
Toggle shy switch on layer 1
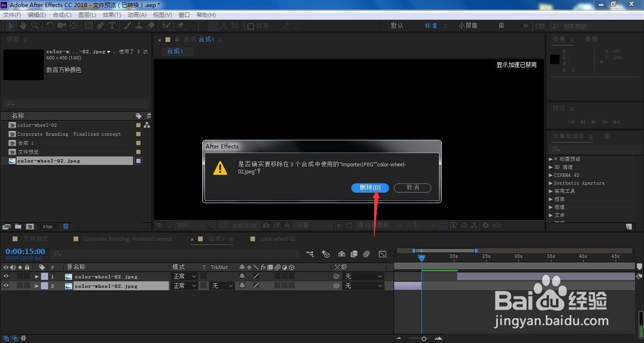point(241,276)
